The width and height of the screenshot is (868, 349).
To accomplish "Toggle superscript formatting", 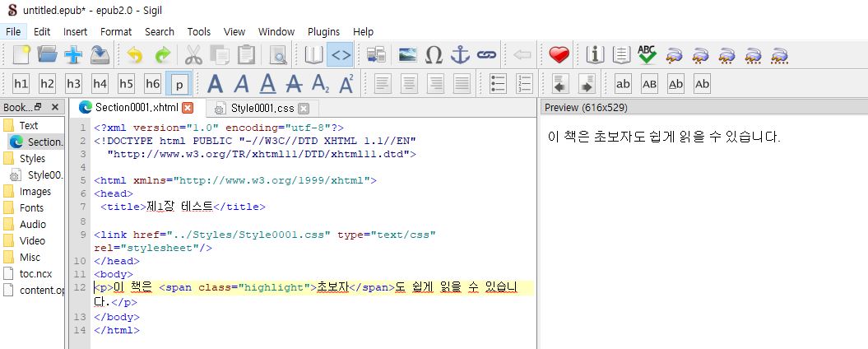I will (347, 84).
